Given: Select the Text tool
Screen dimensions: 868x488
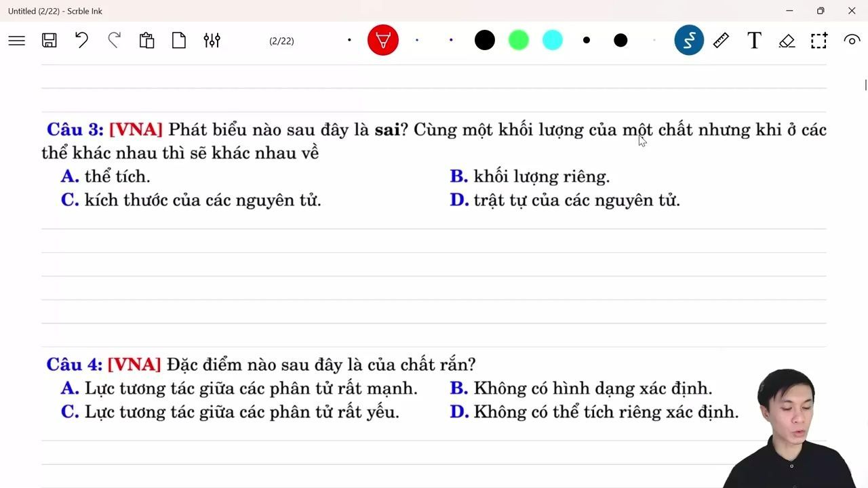Looking at the screenshot, I should pos(754,41).
